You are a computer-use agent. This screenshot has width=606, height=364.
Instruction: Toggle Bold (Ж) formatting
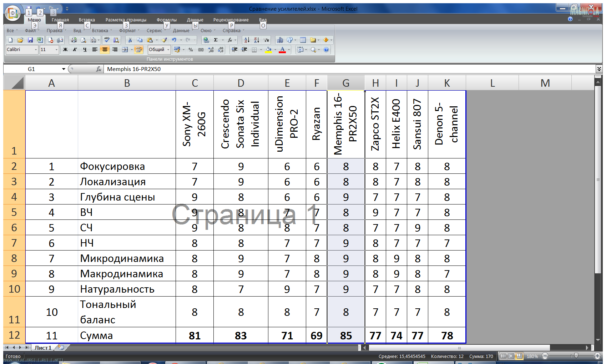click(65, 50)
